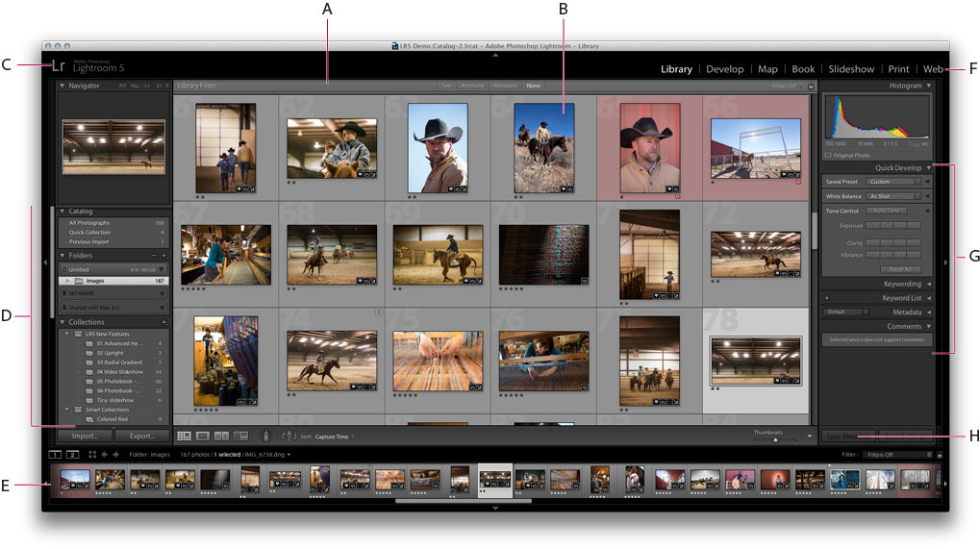Switch to Grid view in toolbar
The image size is (980, 549).
pos(184,436)
